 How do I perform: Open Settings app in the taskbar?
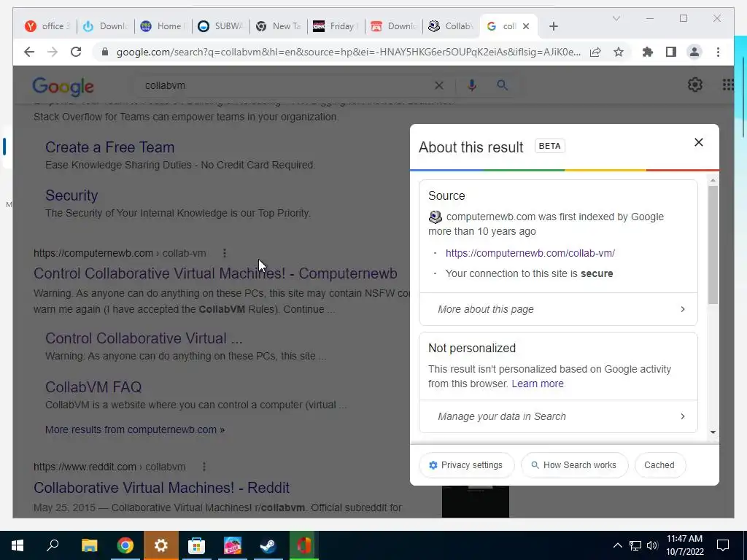(x=160, y=545)
